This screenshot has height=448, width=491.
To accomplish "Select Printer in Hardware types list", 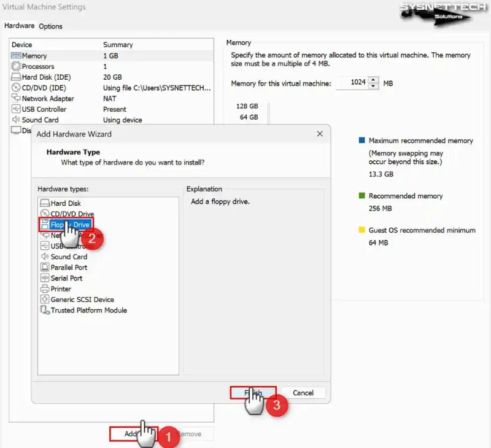I will tap(61, 288).
